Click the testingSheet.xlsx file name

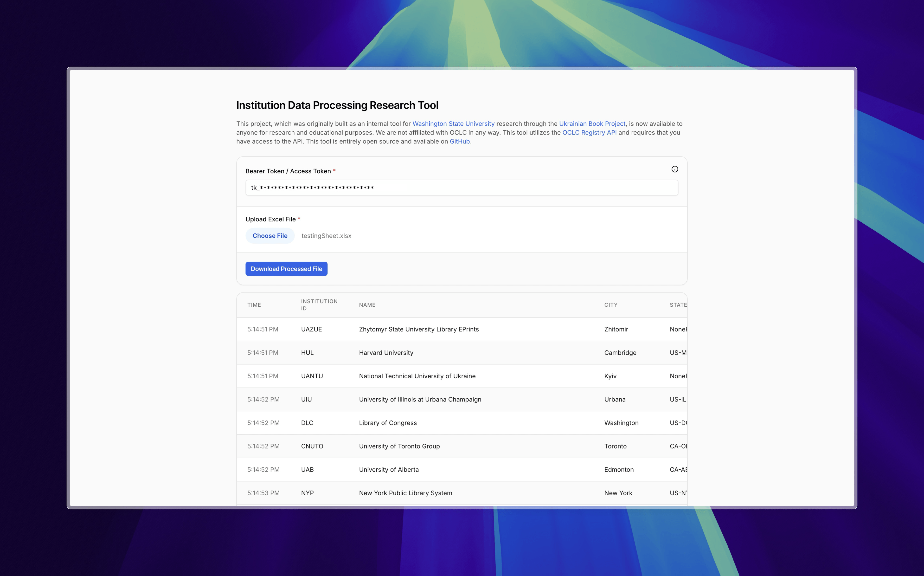pyautogui.click(x=326, y=236)
